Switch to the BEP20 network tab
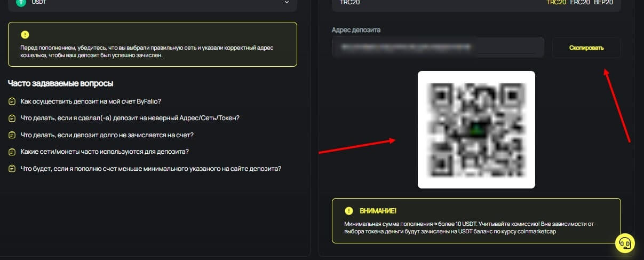Viewport: 644px width, 260px height. coord(603,3)
